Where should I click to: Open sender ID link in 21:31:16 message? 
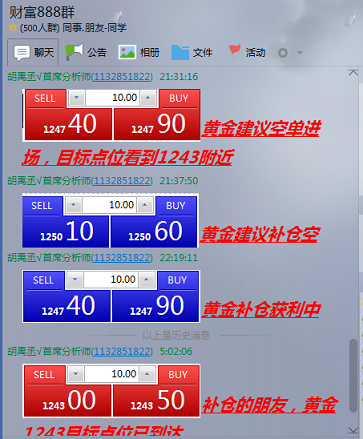[x=122, y=77]
